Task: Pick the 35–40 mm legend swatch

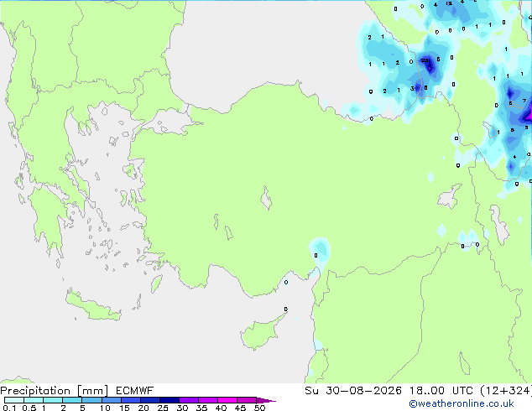Action: 207,400
